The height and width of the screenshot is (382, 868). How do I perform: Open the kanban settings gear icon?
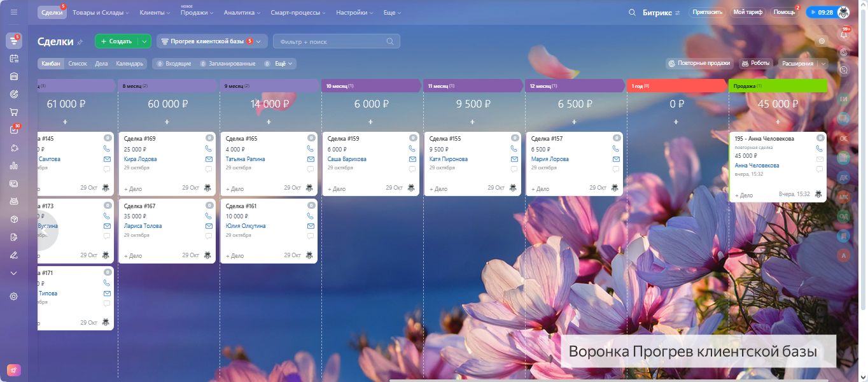click(x=822, y=41)
